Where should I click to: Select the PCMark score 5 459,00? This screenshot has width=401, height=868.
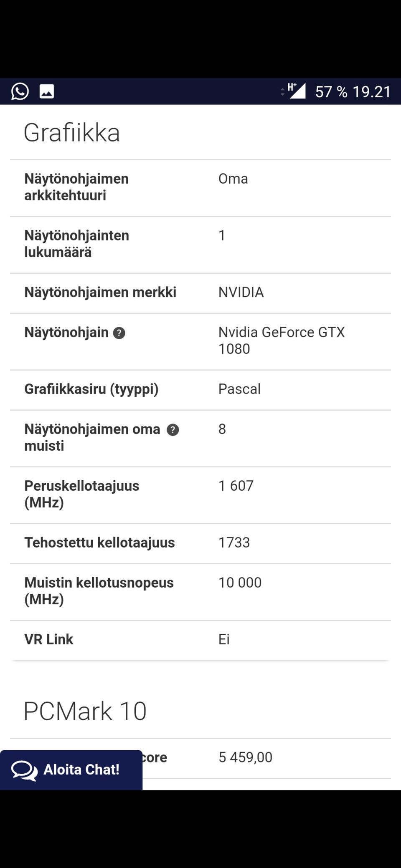click(x=245, y=757)
